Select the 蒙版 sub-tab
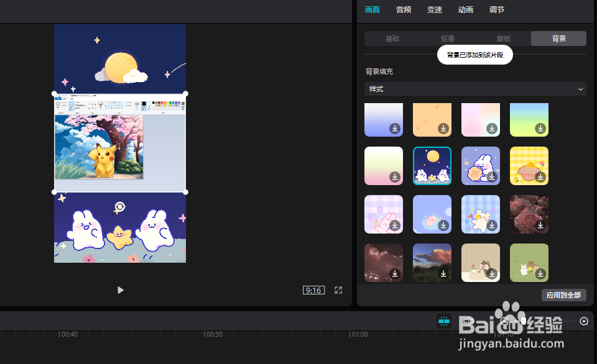 (503, 39)
